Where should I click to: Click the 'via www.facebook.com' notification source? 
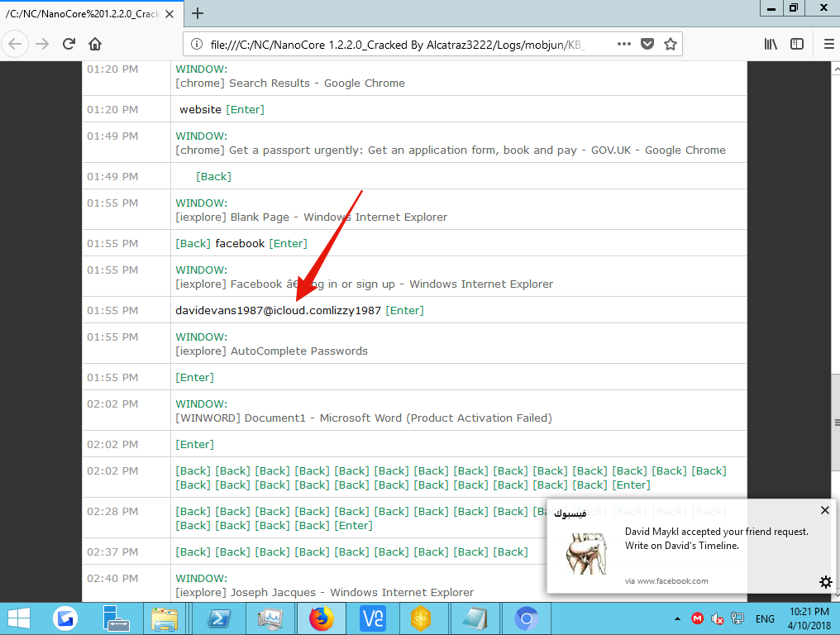click(x=666, y=581)
